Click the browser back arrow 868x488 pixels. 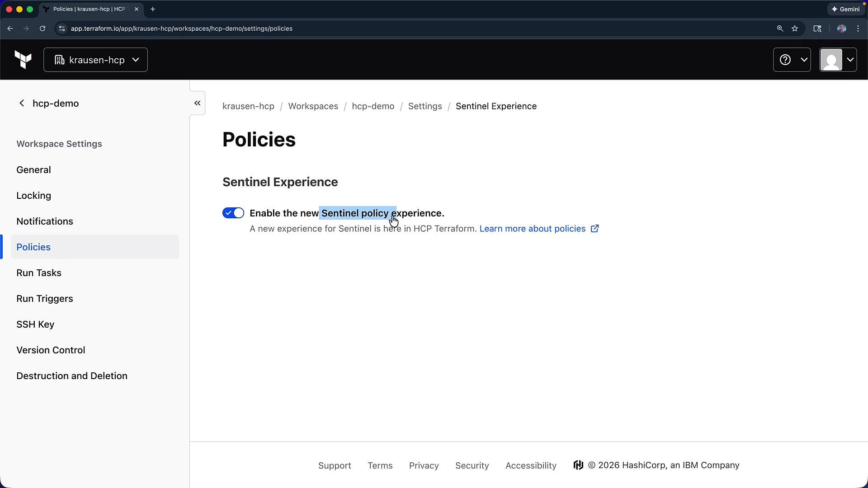(10, 28)
